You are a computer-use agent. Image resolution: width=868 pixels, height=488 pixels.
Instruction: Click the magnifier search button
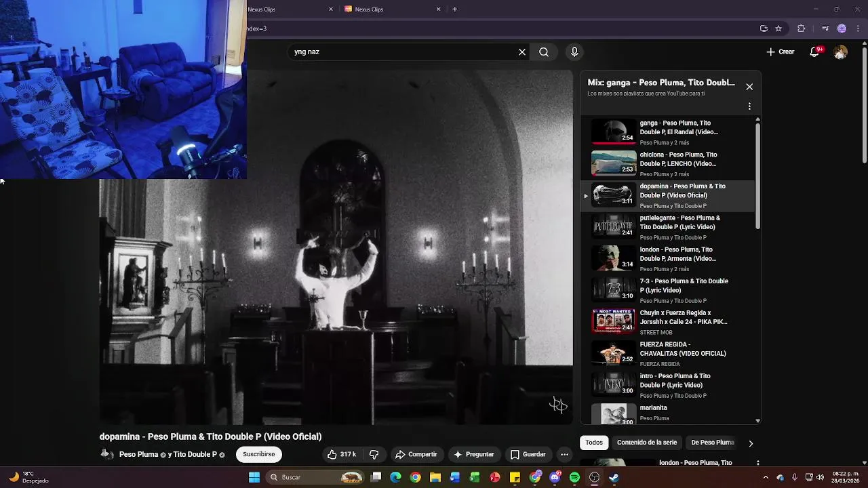click(544, 52)
